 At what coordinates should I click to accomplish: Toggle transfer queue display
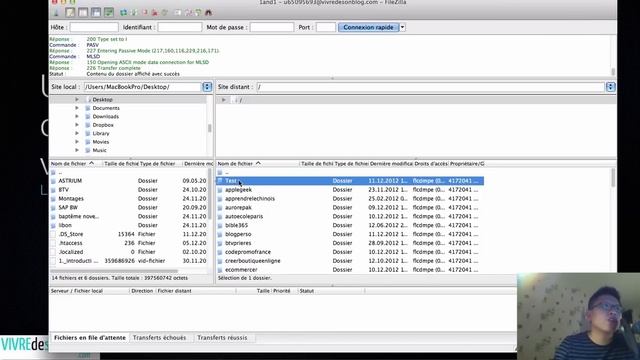pos(109,13)
